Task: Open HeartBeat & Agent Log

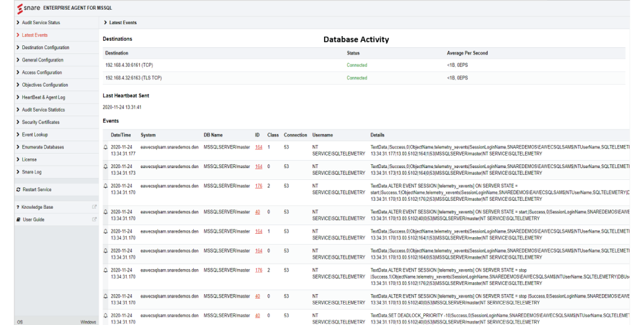Action: [x=43, y=97]
